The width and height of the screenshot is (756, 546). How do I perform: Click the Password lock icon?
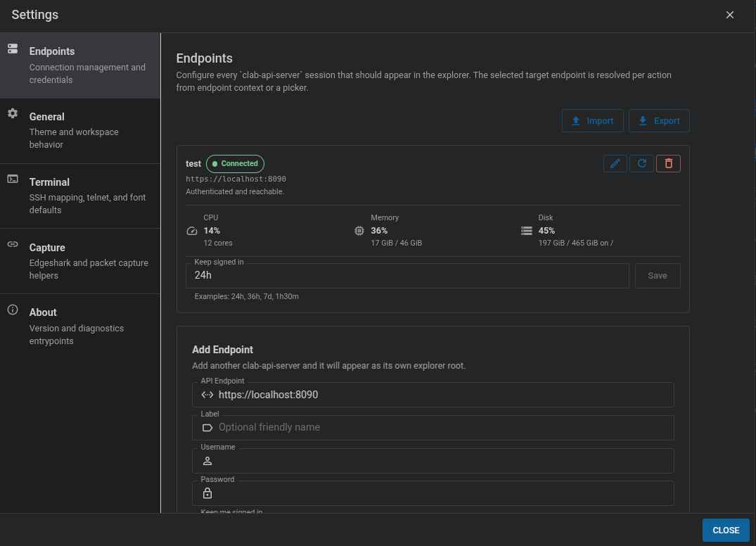pos(207,493)
